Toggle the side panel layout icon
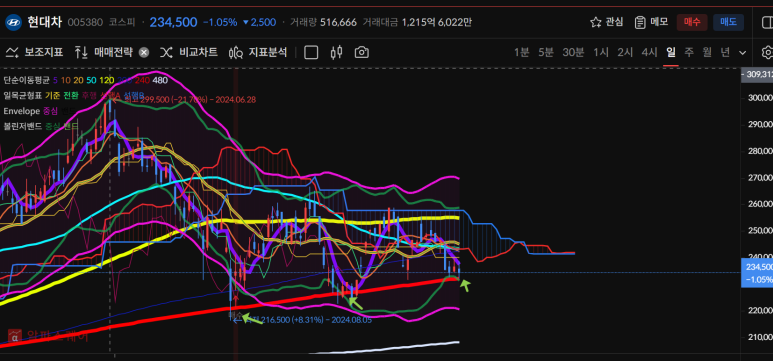 (x=767, y=22)
